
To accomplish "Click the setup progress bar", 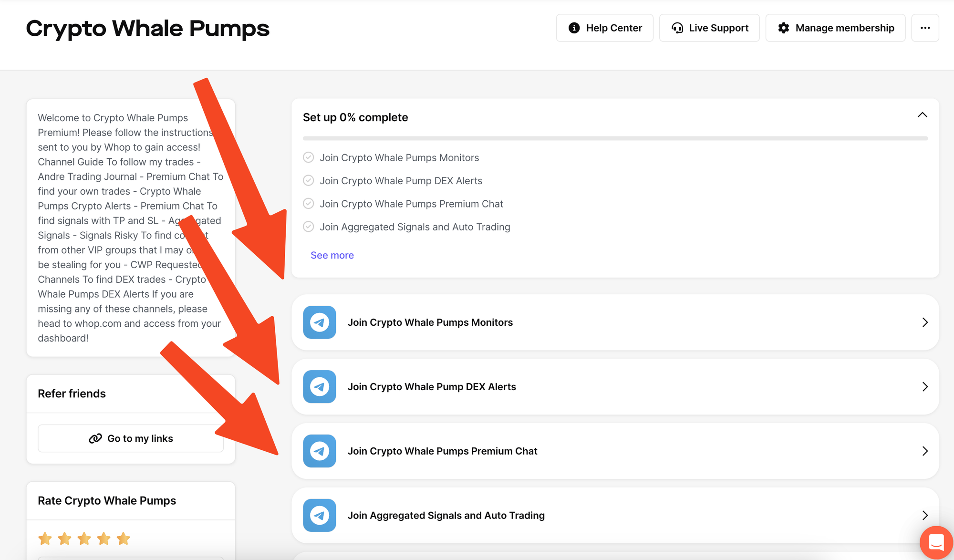I will (615, 138).
